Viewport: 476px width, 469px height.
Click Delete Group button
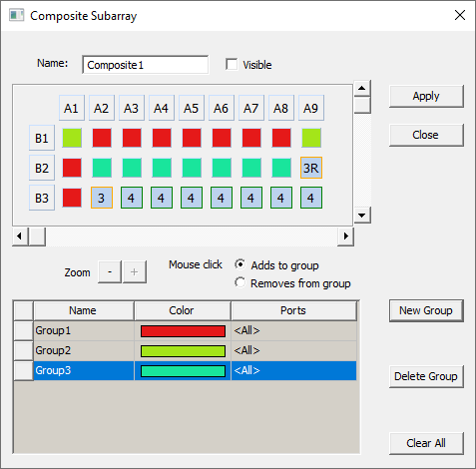(x=426, y=376)
